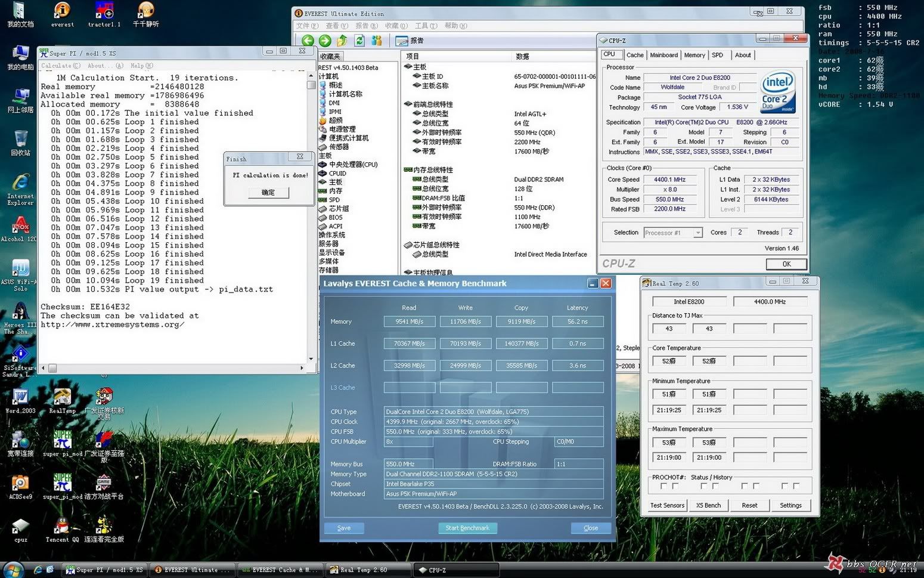Open the Alcohol 120 desktop icon
This screenshot has width=924, height=578.
click(x=19, y=230)
